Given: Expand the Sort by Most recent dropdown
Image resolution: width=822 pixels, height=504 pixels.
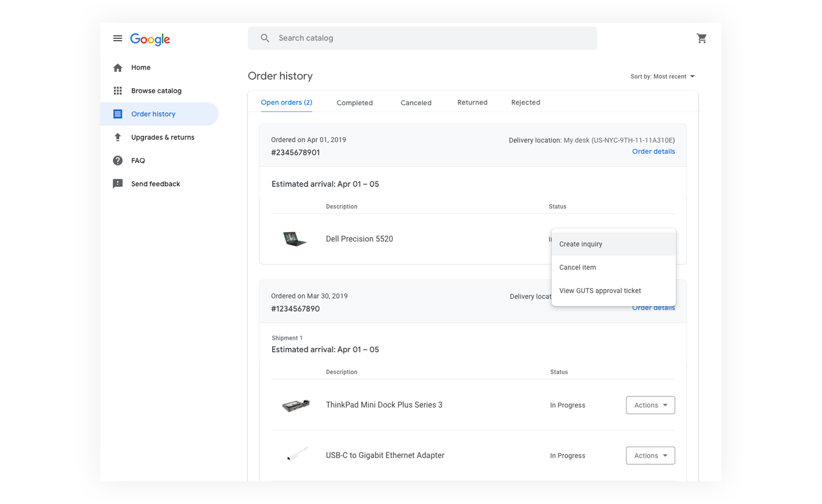Looking at the screenshot, I should pyautogui.click(x=662, y=76).
